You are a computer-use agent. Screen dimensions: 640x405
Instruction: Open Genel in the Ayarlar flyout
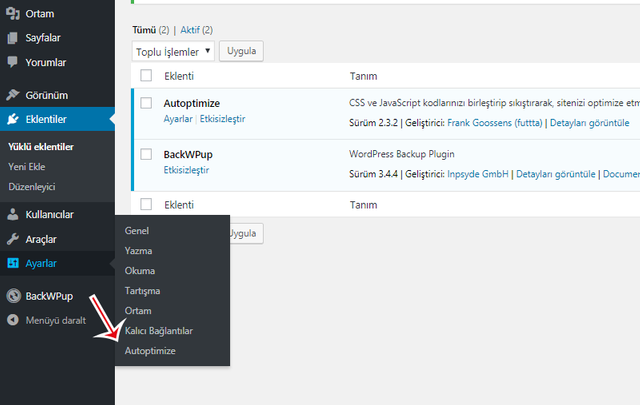[x=137, y=231]
